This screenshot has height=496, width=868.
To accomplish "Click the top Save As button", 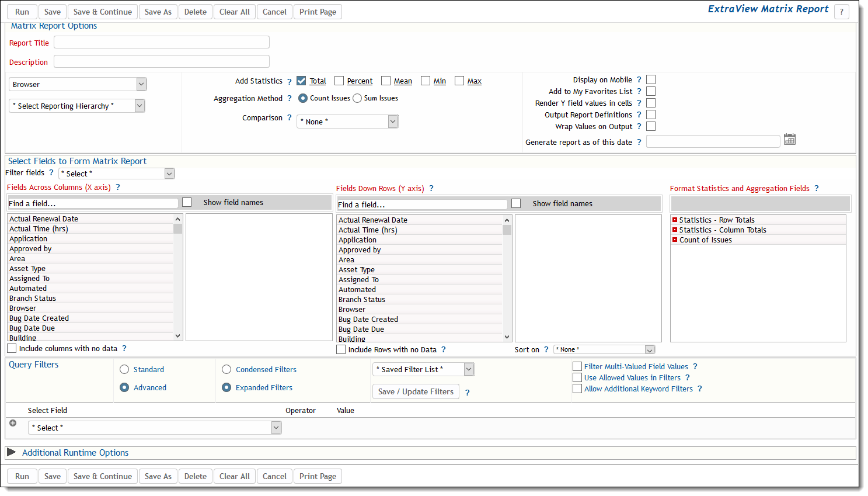I will tap(158, 12).
